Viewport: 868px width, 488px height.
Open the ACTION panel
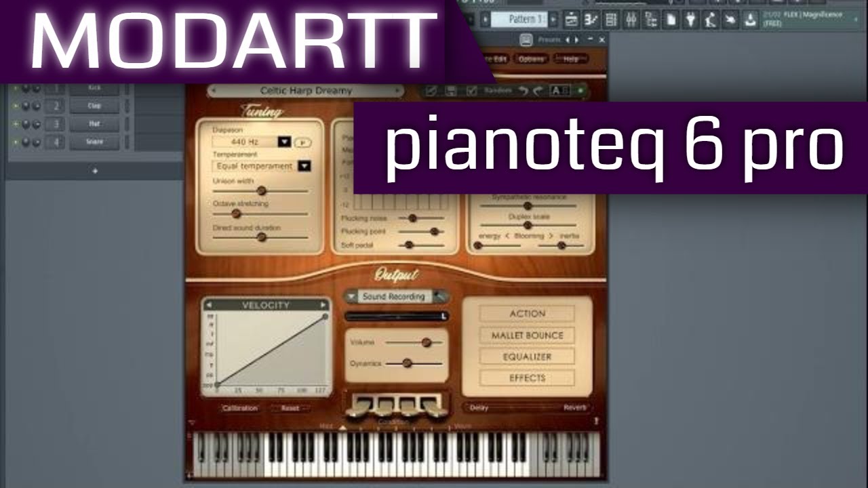click(527, 314)
